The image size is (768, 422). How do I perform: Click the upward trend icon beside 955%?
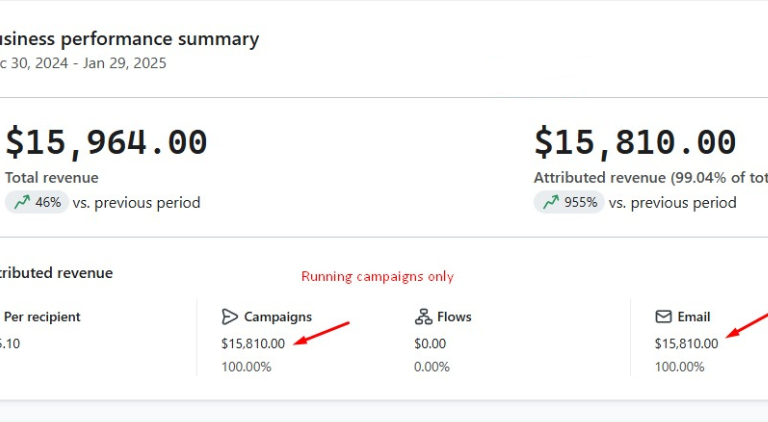click(551, 202)
